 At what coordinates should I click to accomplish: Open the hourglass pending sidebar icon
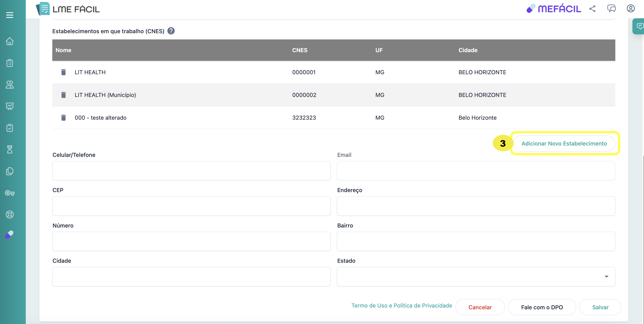click(x=10, y=149)
